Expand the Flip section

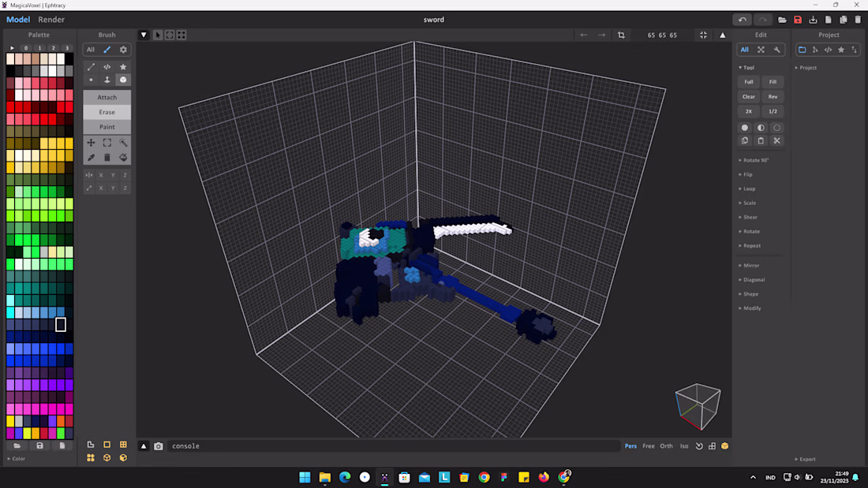tap(746, 175)
